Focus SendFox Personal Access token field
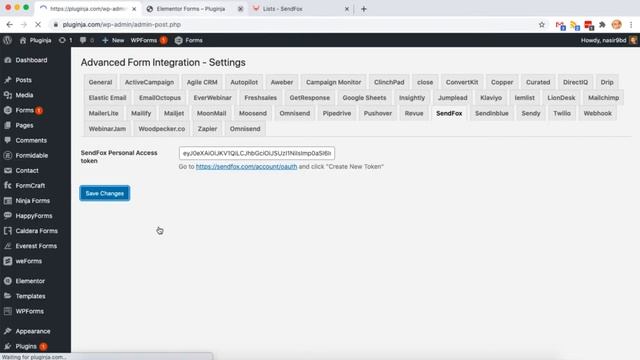The height and width of the screenshot is (360, 640). pyautogui.click(x=257, y=153)
